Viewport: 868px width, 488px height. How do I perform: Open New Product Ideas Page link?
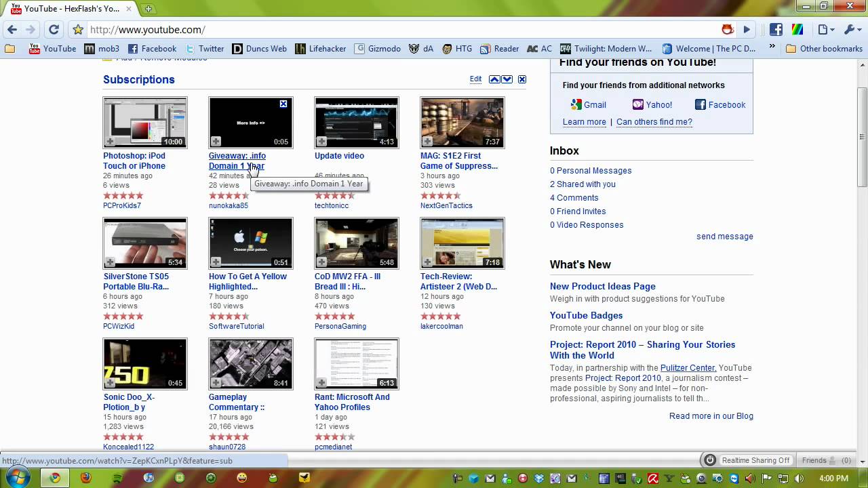pos(603,286)
